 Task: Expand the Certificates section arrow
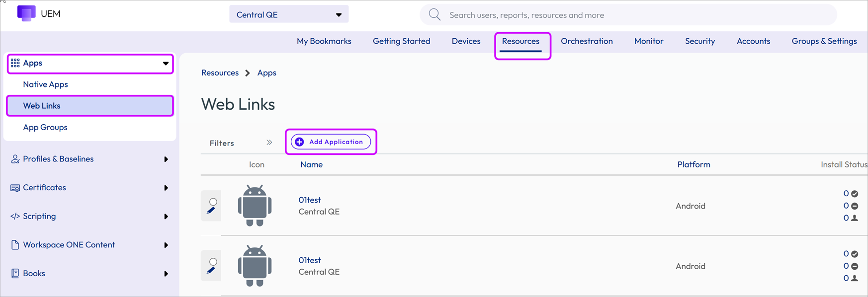tap(166, 188)
